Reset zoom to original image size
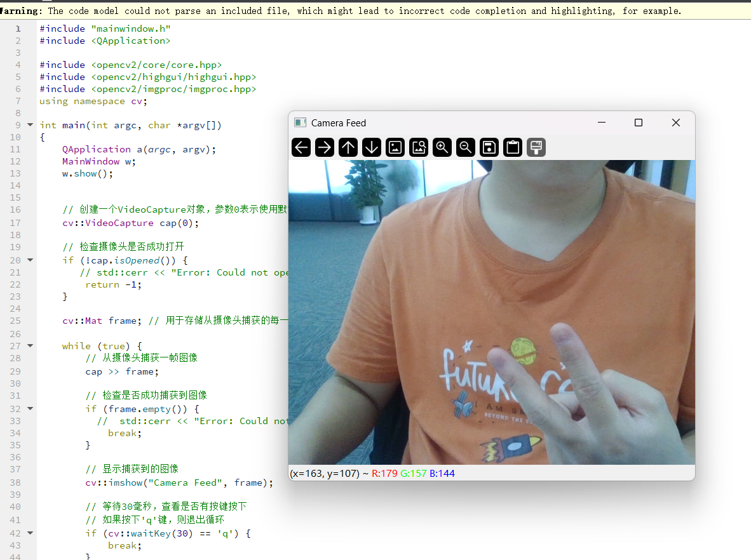The image size is (751, 560). pos(395,147)
